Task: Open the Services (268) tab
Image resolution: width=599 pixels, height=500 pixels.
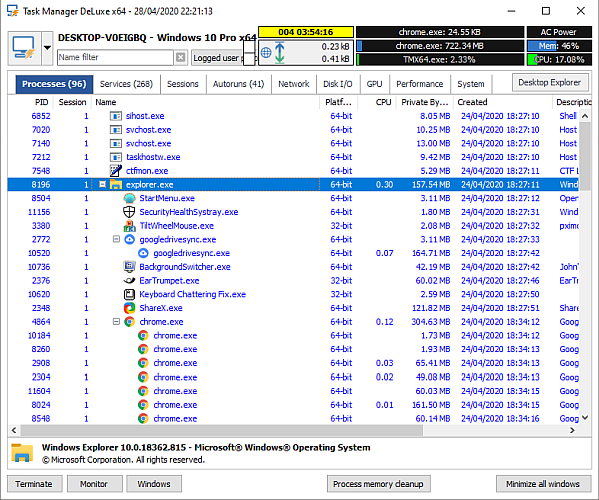Action: [x=126, y=84]
